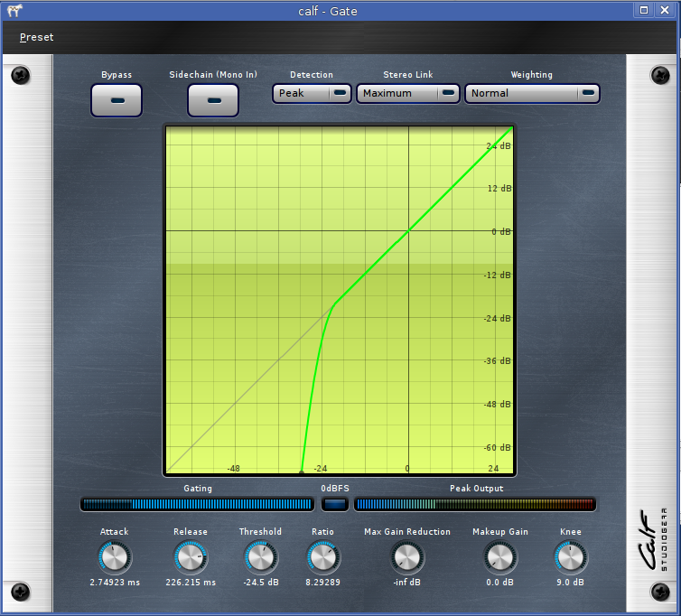Click the Knee value 9.0 dB

570,582
